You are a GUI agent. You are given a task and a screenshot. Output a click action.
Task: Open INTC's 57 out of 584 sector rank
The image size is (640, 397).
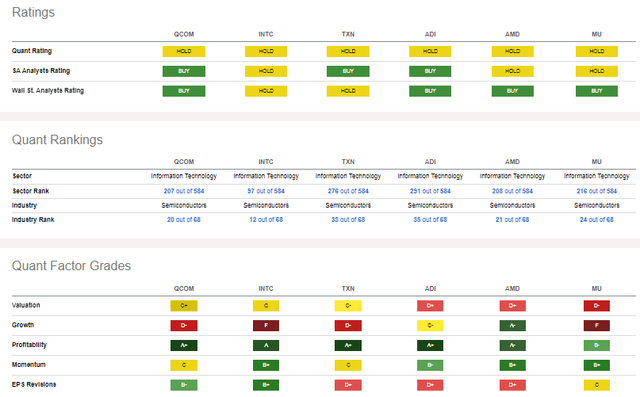pos(266,191)
